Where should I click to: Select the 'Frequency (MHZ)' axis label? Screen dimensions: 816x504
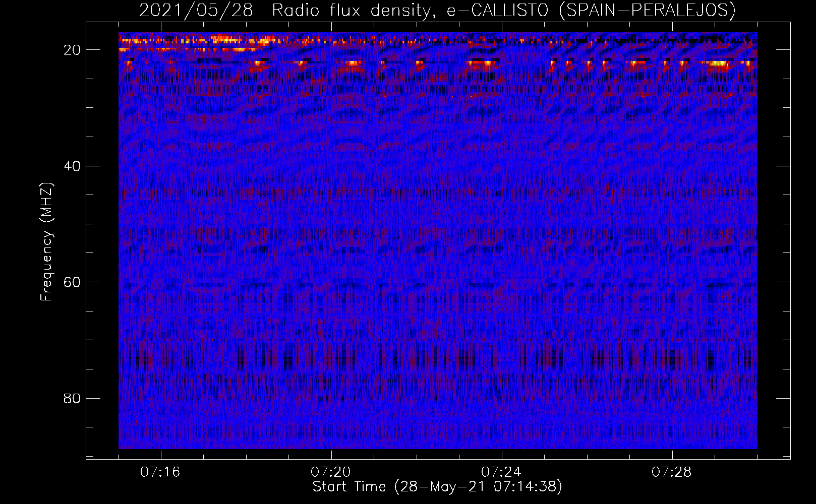pos(46,242)
